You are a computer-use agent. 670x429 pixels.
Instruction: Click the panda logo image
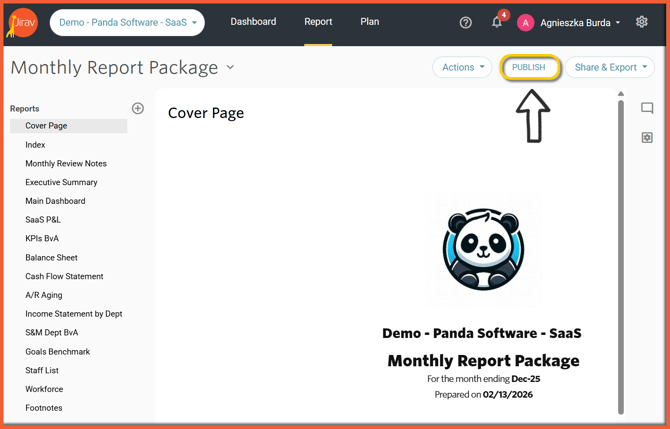[x=483, y=249]
